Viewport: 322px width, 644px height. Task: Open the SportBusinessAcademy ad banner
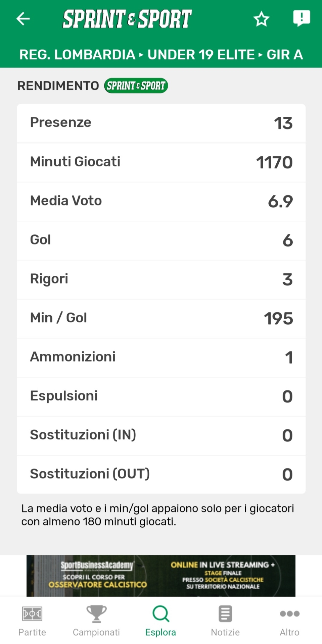(x=161, y=576)
